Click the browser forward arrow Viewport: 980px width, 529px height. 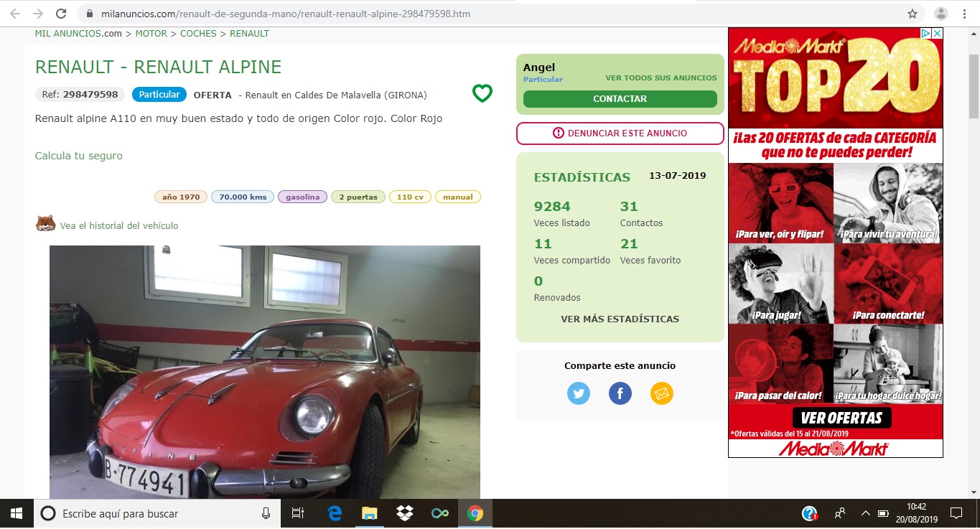tap(38, 14)
